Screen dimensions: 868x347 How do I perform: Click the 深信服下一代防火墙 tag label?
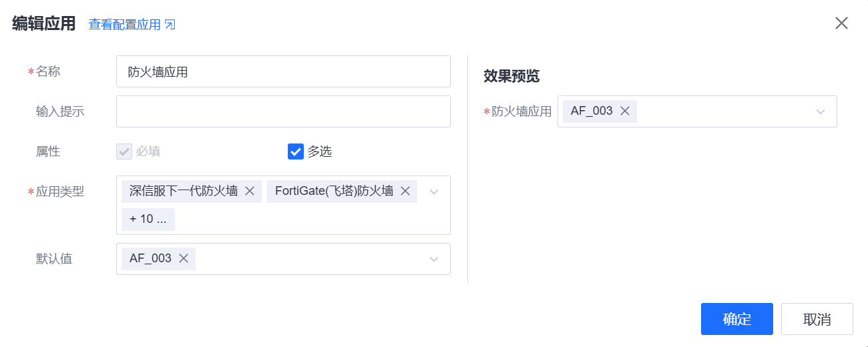coord(184,192)
